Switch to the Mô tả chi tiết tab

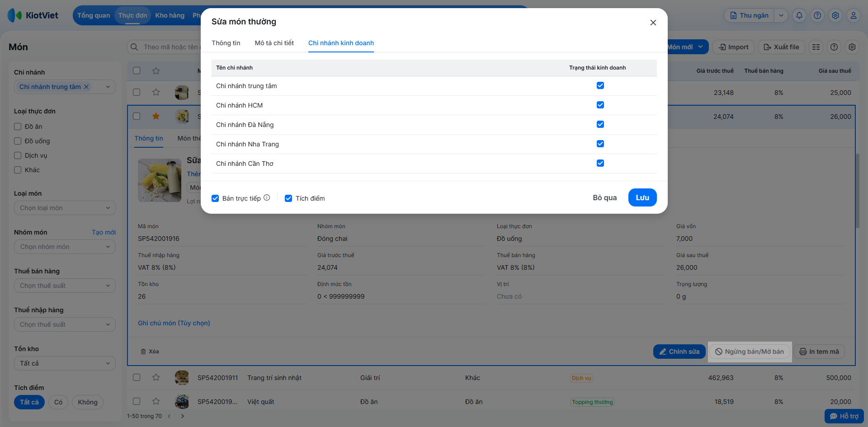[274, 43]
